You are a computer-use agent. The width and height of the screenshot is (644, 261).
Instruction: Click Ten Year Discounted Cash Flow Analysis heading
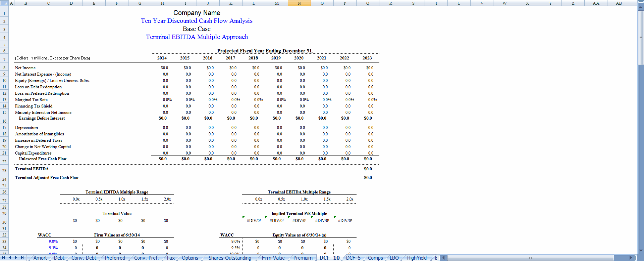click(197, 21)
